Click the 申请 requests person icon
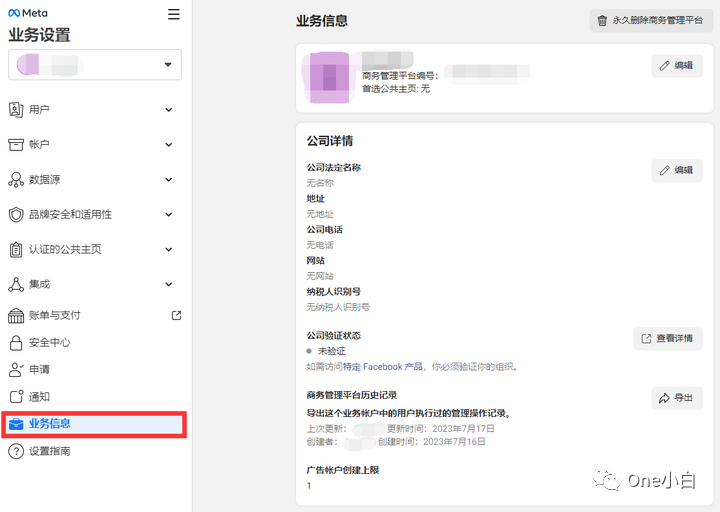720x512 pixels. click(16, 370)
